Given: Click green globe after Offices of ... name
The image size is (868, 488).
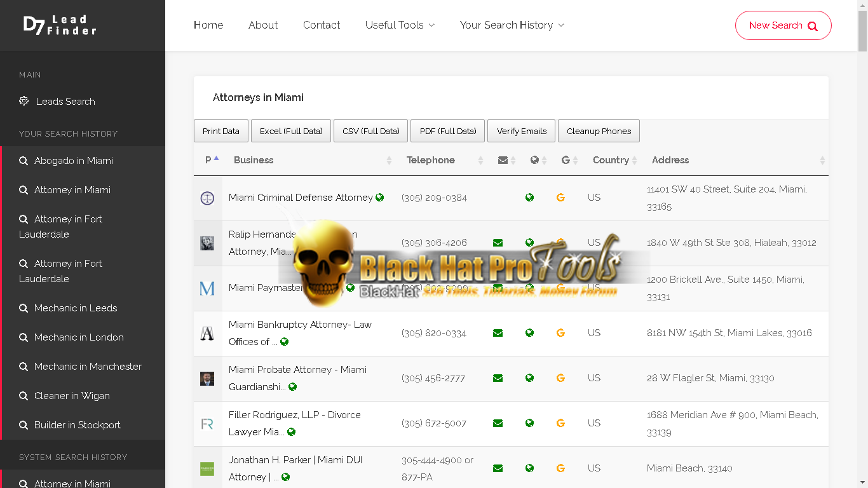Looking at the screenshot, I should (x=285, y=342).
